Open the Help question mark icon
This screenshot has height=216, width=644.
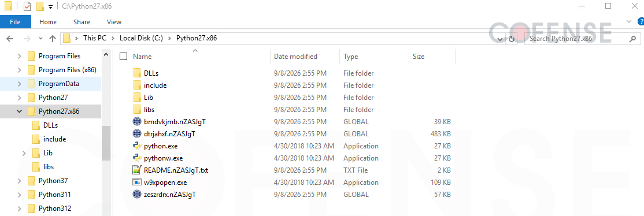(641, 21)
